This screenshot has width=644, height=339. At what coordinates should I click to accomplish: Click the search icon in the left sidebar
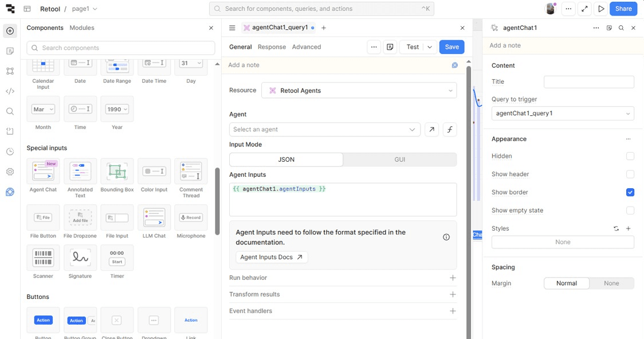[10, 111]
